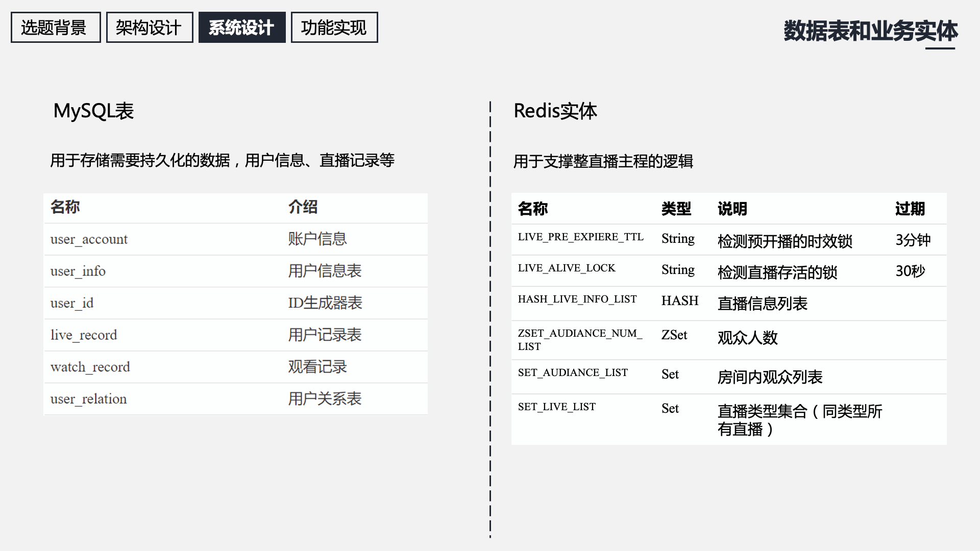The height and width of the screenshot is (551, 980).
Task: Select the ZSET_AUDIANCE_NUM_LIST key cell
Action: 580,340
